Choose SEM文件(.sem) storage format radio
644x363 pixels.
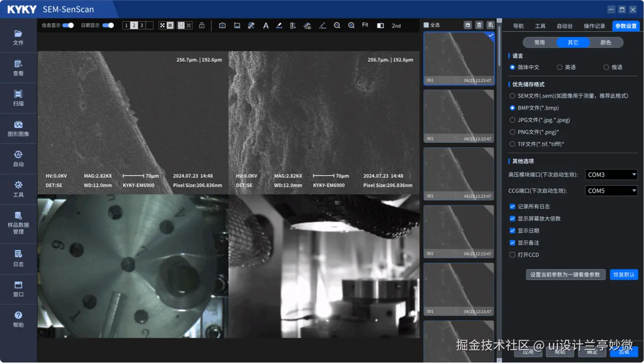512,96
